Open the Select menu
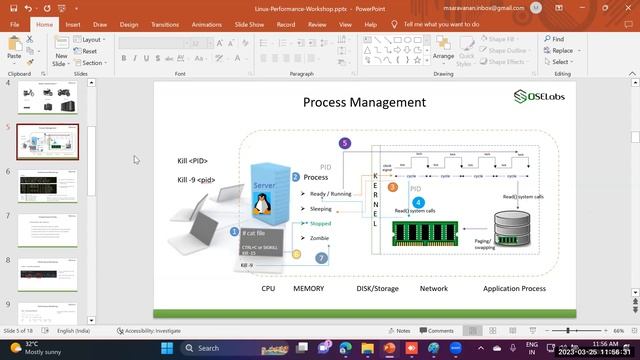The width and height of the screenshot is (640, 360). pyautogui.click(x=559, y=62)
